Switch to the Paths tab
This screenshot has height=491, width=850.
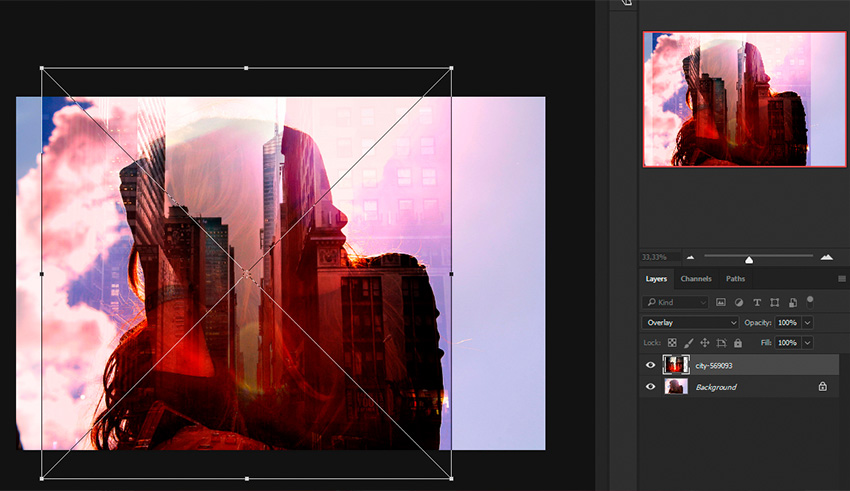735,279
